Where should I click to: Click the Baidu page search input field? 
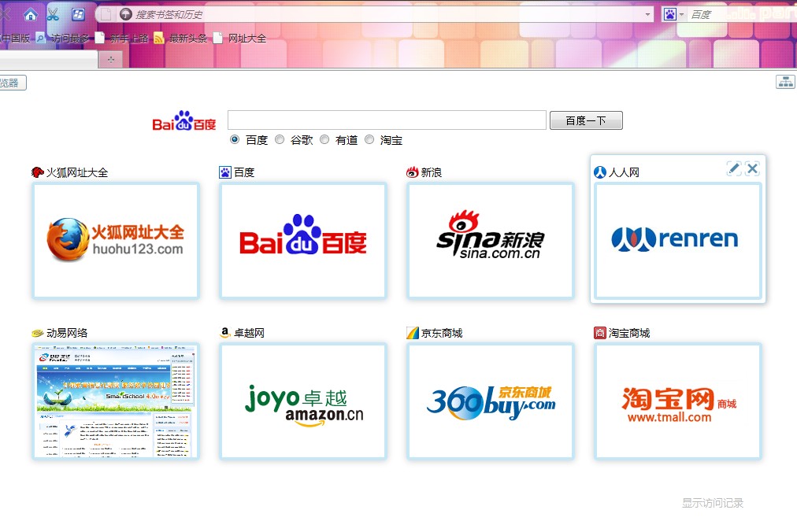(386, 120)
